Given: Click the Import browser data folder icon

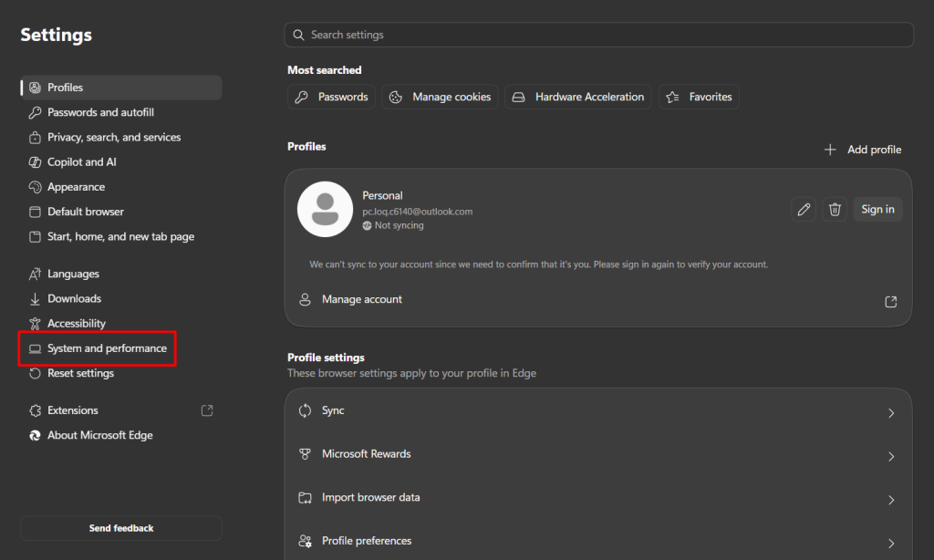Looking at the screenshot, I should click(x=305, y=497).
